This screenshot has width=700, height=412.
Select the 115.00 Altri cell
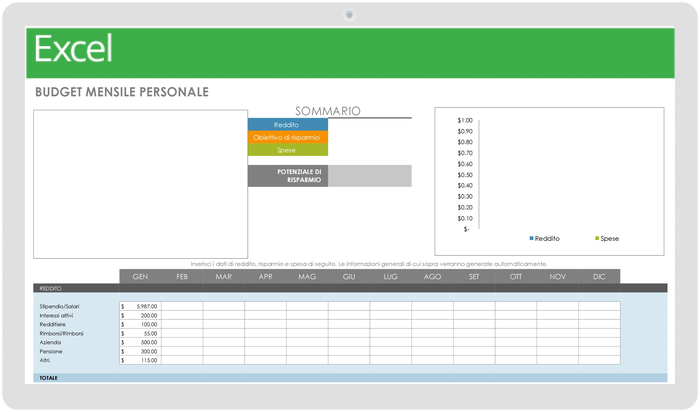pyautogui.click(x=140, y=360)
